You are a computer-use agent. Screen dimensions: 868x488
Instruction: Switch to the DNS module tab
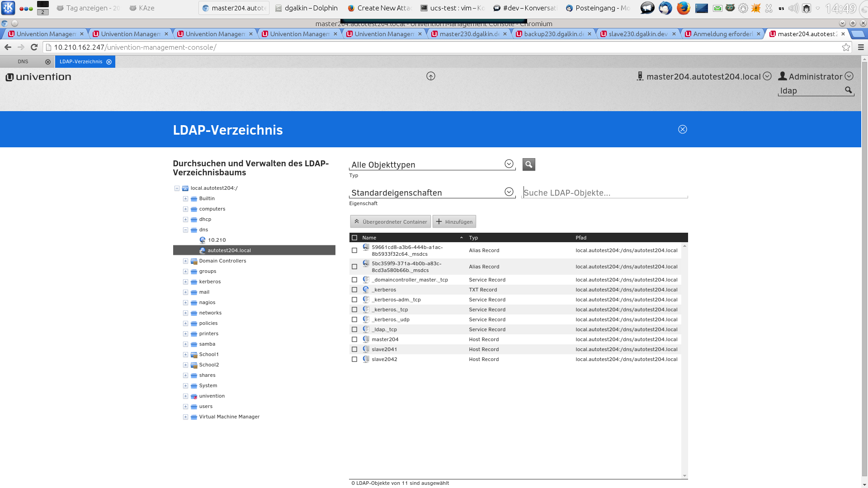pyautogui.click(x=23, y=61)
